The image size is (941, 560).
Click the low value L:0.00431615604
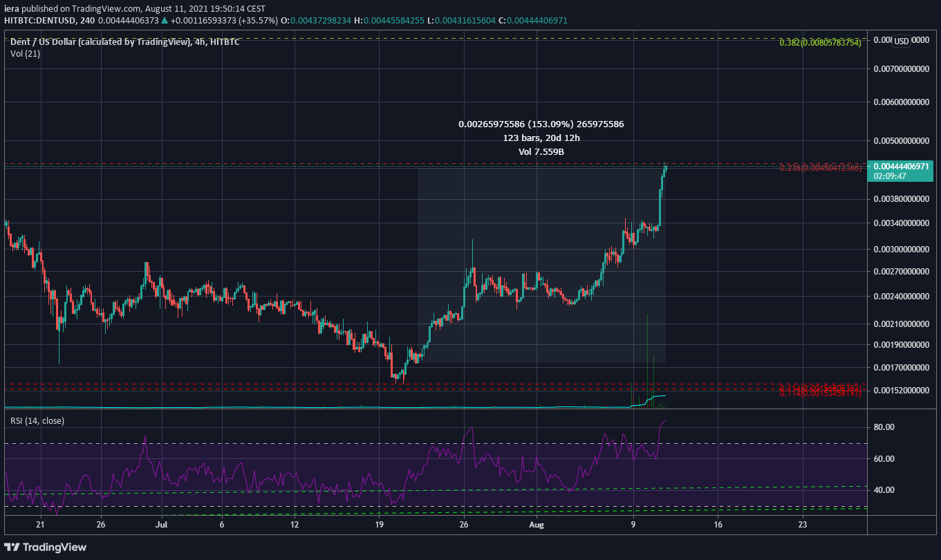click(463, 21)
